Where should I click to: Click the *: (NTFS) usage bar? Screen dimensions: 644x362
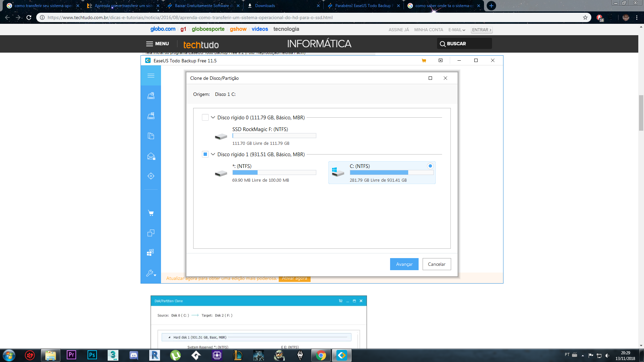click(x=274, y=173)
